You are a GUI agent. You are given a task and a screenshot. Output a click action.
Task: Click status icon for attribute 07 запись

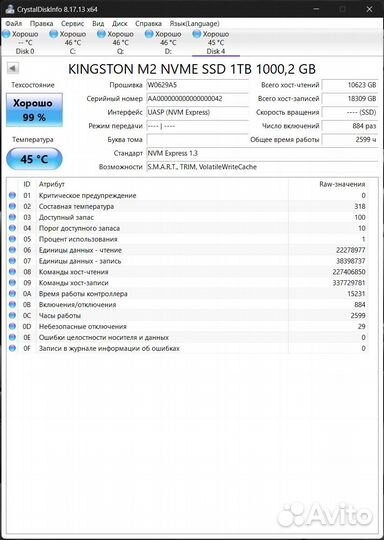tap(12, 261)
